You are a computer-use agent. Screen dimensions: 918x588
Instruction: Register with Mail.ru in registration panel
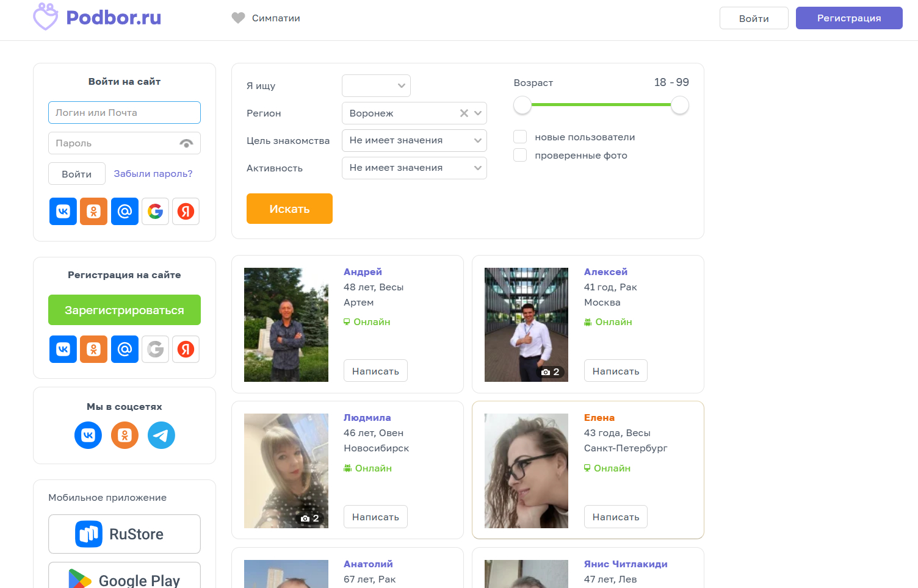(125, 350)
